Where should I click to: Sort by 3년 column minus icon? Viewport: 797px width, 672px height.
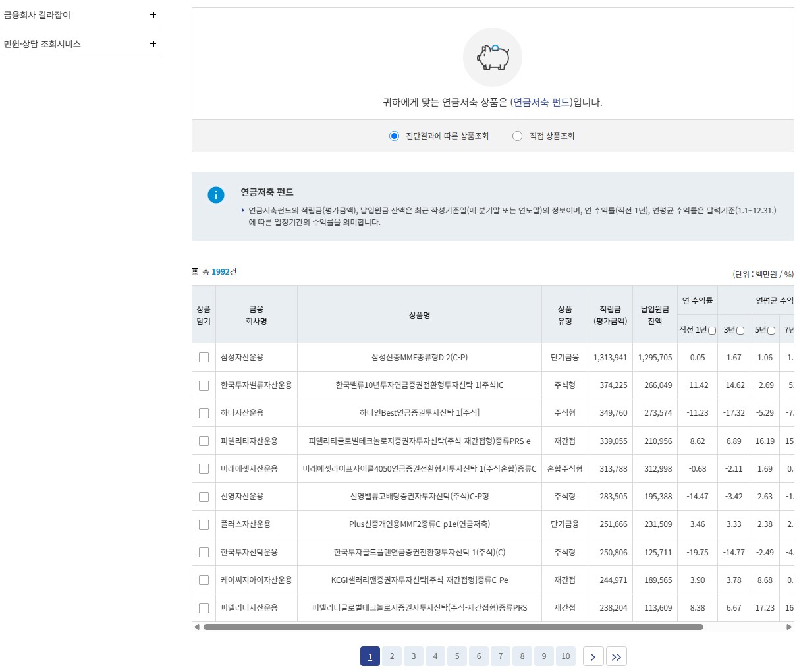(740, 330)
